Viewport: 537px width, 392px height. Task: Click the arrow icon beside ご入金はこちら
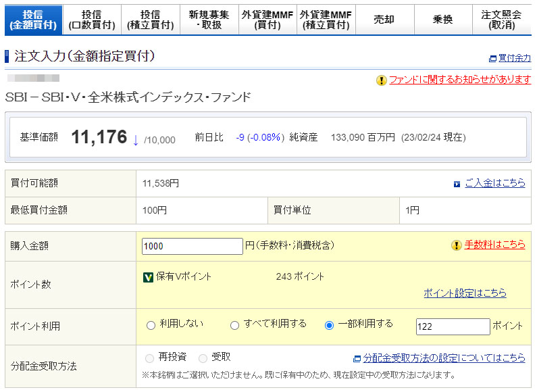point(457,184)
